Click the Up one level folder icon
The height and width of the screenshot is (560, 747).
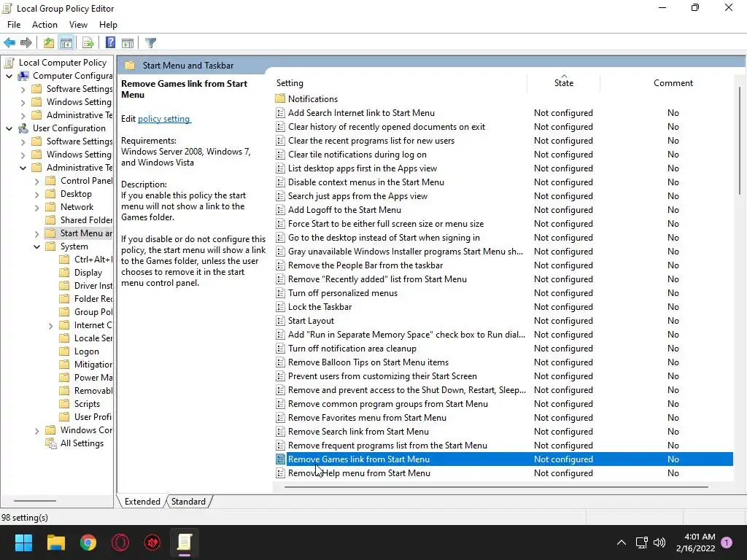[x=49, y=43]
